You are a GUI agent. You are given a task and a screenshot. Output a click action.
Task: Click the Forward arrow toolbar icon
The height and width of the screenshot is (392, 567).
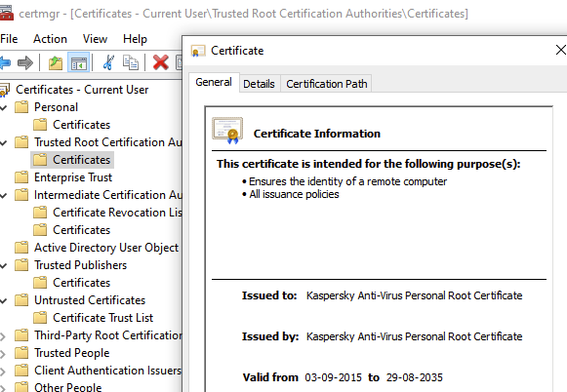[25, 62]
